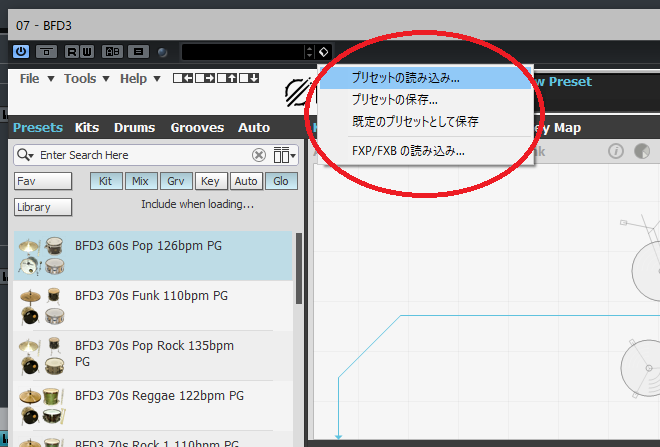
Task: Click the lined setup icon beside A/B
Action: pyautogui.click(x=138, y=52)
